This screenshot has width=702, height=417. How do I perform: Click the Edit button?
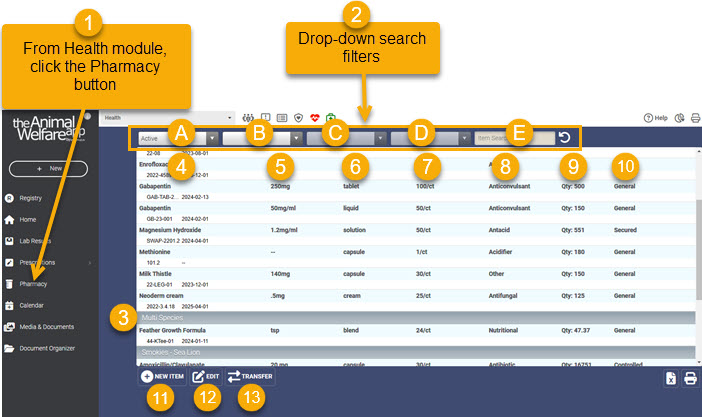(x=206, y=376)
